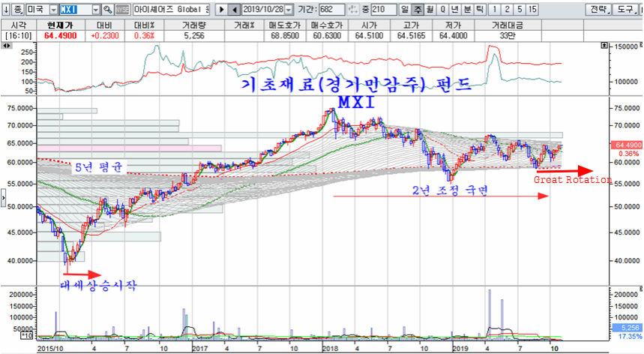The height and width of the screenshot is (354, 644).
Task: Click the NYSE exchange badge icon
Action: [x=122, y=10]
